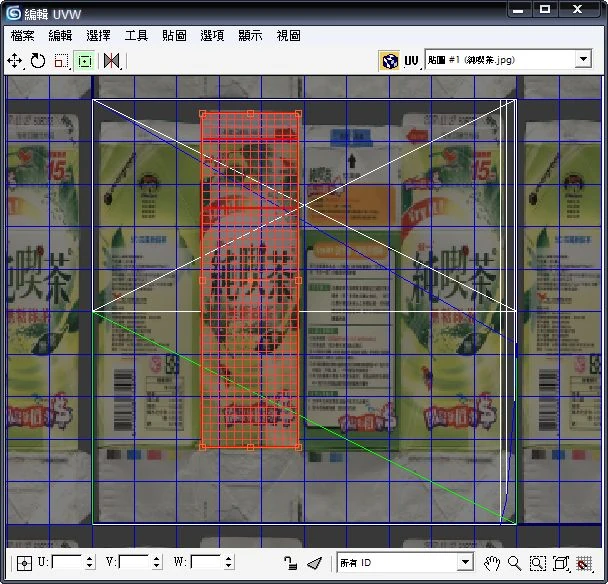Image resolution: width=608 pixels, height=584 pixels.
Task: Click the bottom-middle handle of red gizmo
Action: click(x=250, y=448)
